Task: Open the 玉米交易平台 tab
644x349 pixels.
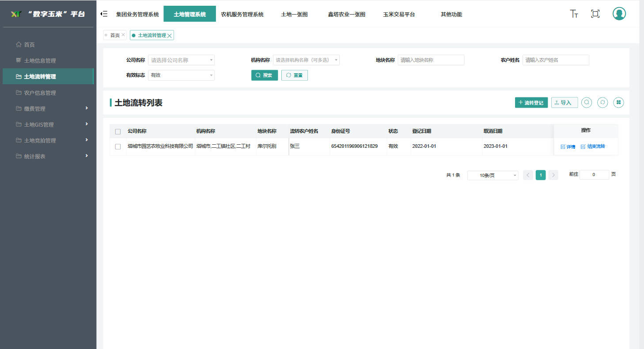Action: 399,14
